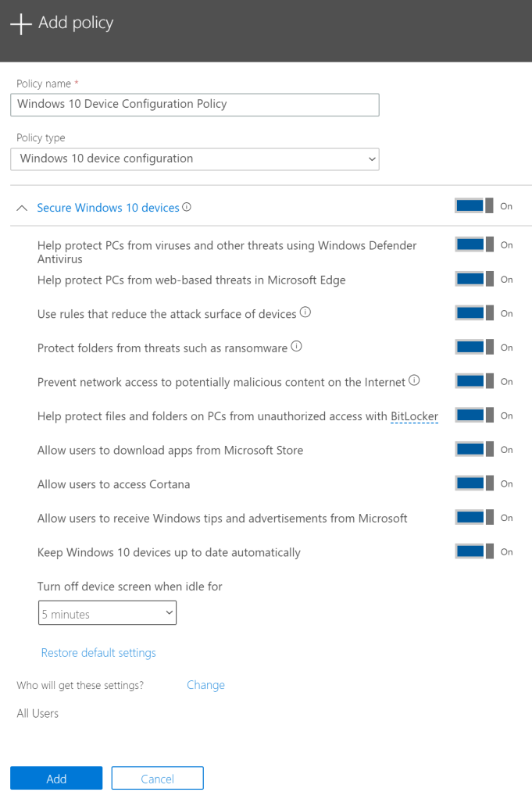This screenshot has width=532, height=799.
Task: Toggle automatic Windows 10 updates setting
Action: pyautogui.click(x=474, y=552)
